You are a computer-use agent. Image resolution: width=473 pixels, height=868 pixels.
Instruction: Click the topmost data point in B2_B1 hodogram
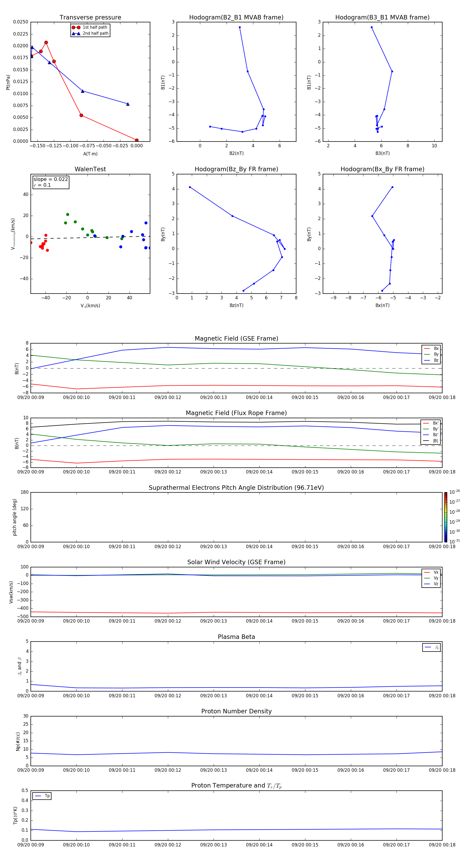[240, 27]
